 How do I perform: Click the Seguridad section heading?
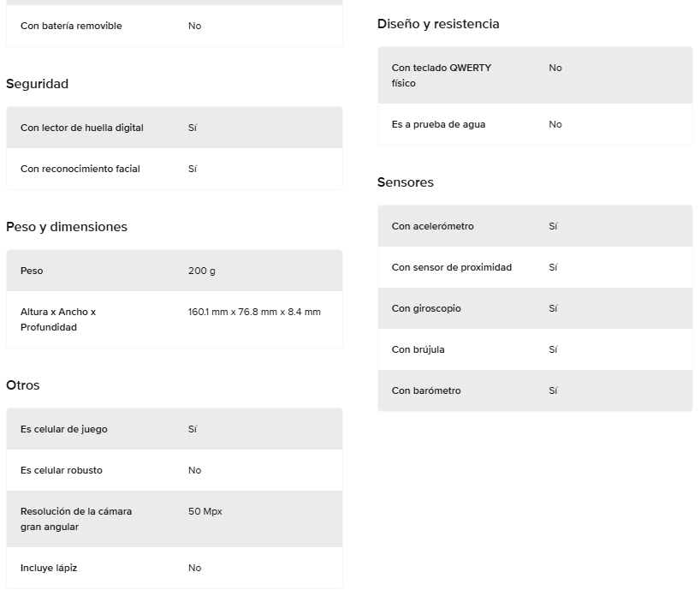pyautogui.click(x=37, y=84)
